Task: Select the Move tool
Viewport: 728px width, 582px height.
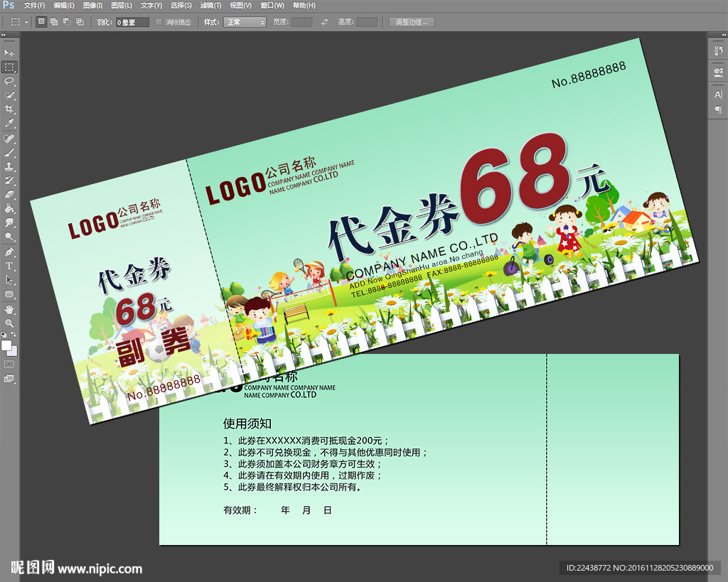Action: click(x=9, y=53)
